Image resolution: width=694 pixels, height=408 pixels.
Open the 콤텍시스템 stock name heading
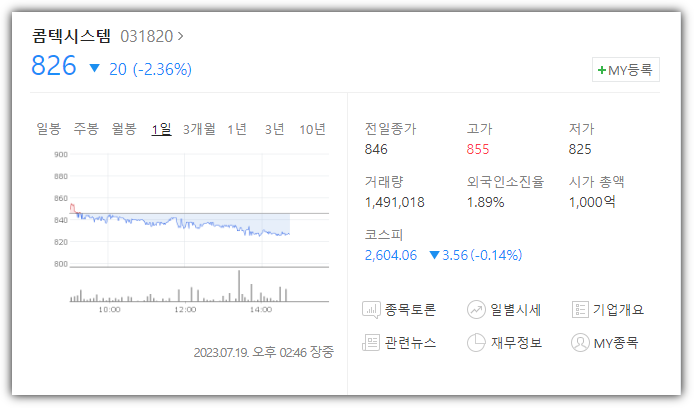point(71,36)
